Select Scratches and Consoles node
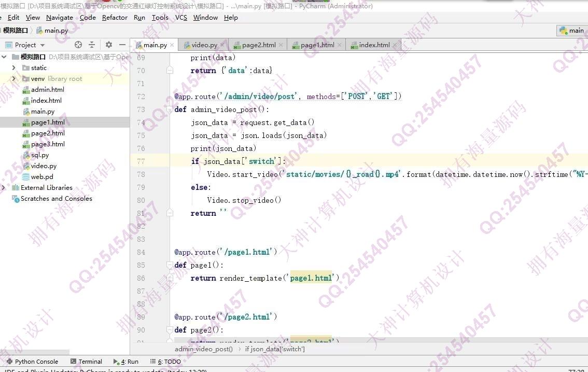The height and width of the screenshot is (372, 588). pos(56,198)
